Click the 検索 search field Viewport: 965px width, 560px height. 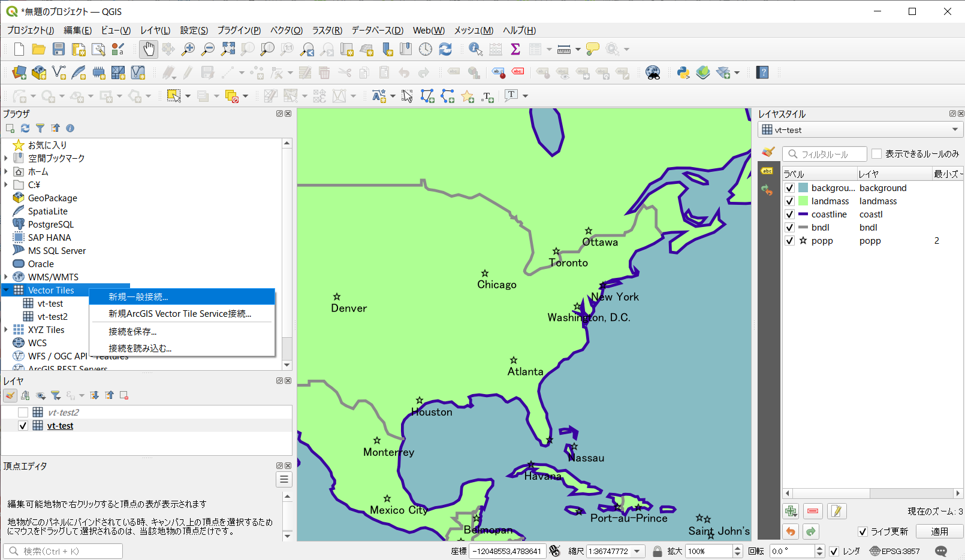point(63,550)
